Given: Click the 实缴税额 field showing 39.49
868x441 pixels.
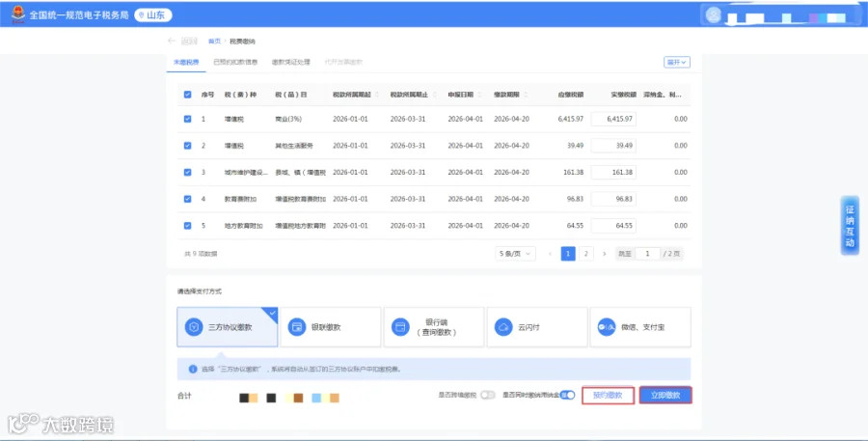Looking at the screenshot, I should [613, 146].
